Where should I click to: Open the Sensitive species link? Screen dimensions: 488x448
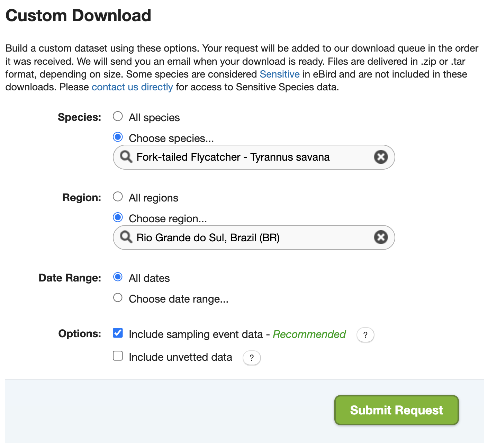click(280, 74)
